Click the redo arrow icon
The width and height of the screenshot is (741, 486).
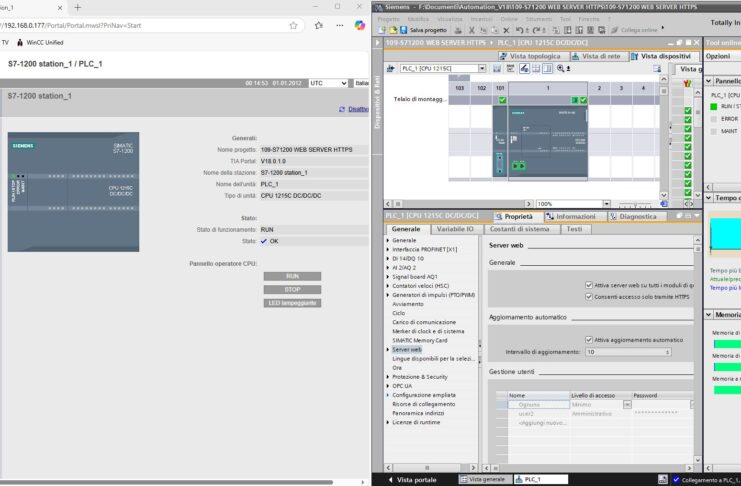536,30
